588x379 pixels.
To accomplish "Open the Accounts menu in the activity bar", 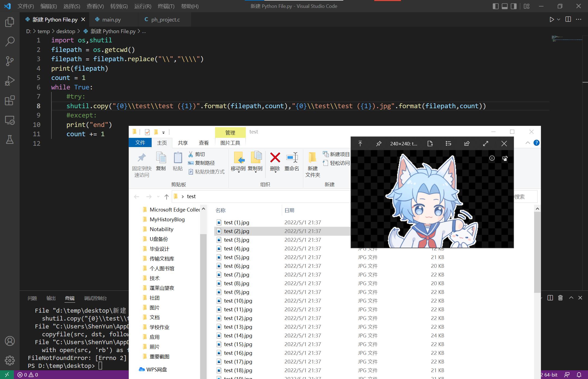I will 10,341.
